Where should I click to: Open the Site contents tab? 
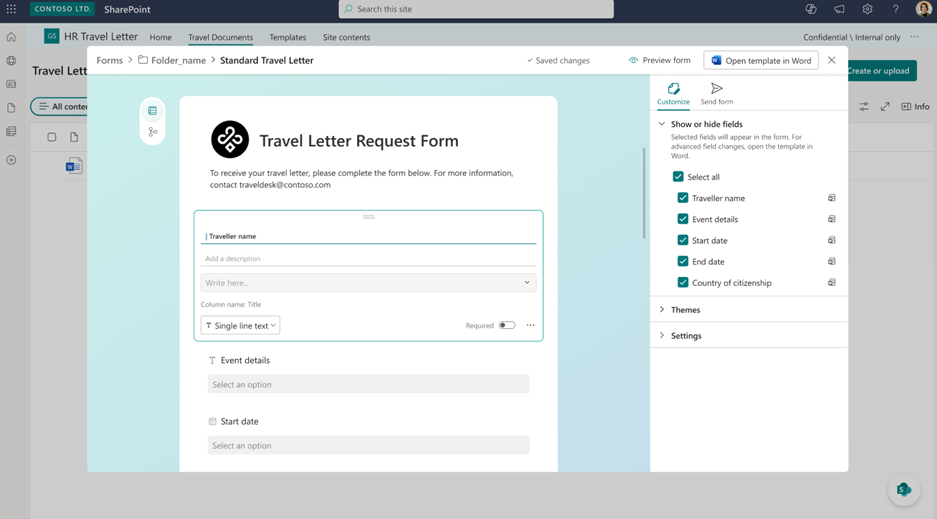point(346,37)
